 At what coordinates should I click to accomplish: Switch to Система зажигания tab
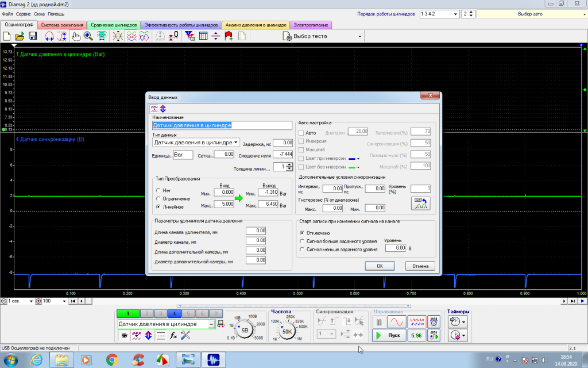[62, 25]
